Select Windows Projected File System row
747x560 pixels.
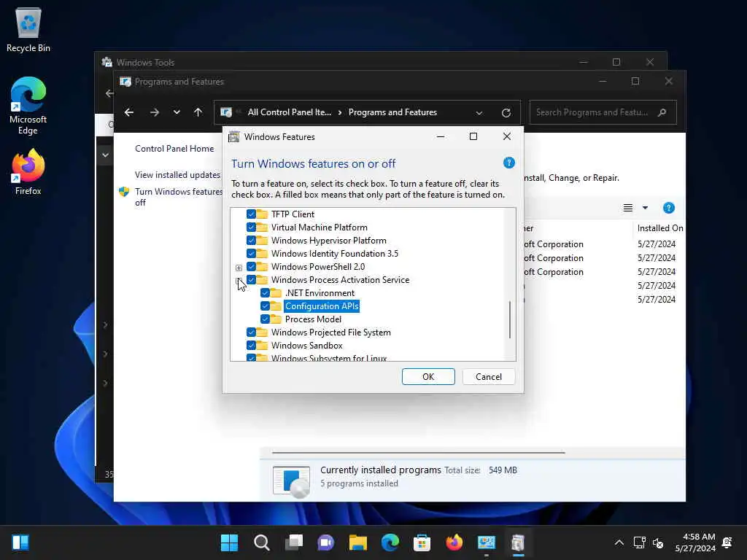[330, 332]
